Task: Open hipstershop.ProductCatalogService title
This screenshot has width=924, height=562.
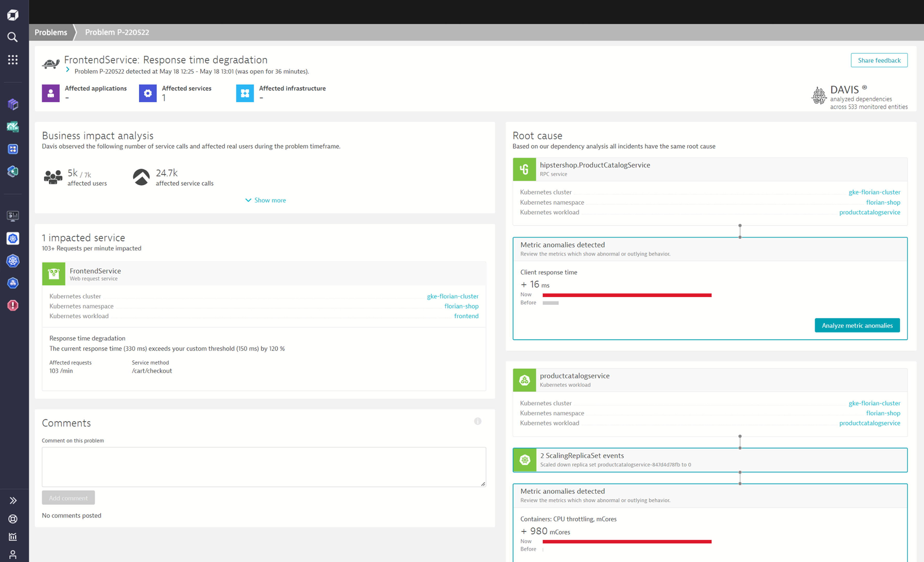Action: [595, 165]
